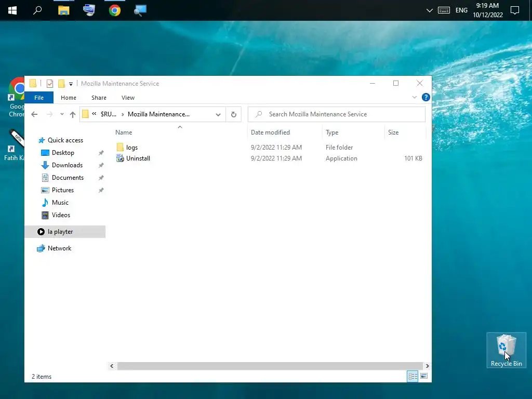Open the Action Center notifications
The image size is (532, 399).
coord(515,10)
